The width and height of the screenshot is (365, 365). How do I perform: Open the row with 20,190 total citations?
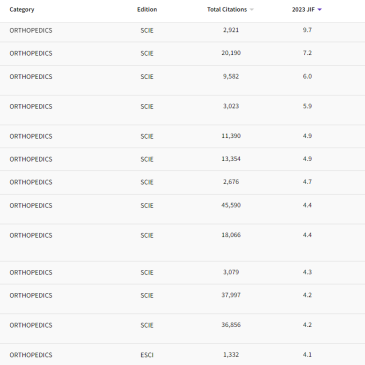(182, 54)
